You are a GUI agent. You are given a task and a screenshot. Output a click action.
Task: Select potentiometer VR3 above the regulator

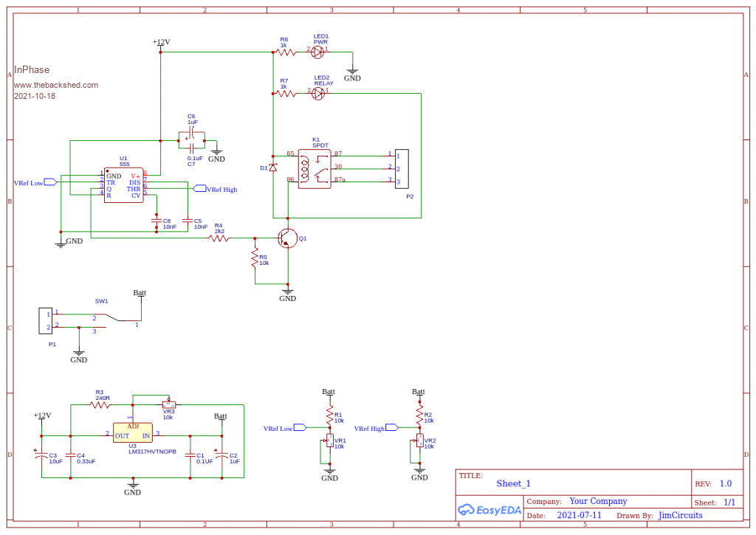[169, 404]
